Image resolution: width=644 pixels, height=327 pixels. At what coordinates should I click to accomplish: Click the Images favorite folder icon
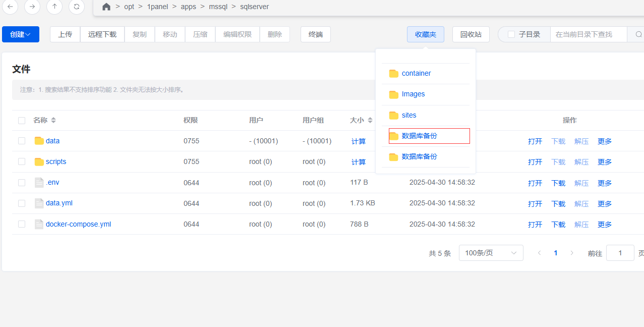(x=394, y=94)
